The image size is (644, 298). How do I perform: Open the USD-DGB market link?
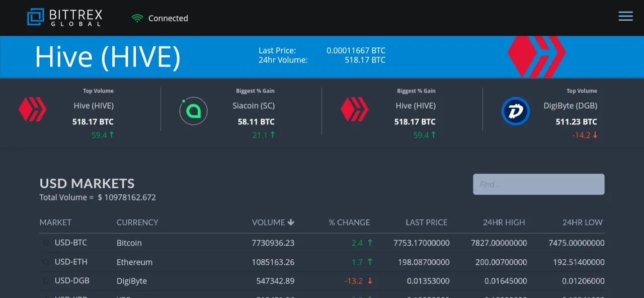(x=72, y=280)
